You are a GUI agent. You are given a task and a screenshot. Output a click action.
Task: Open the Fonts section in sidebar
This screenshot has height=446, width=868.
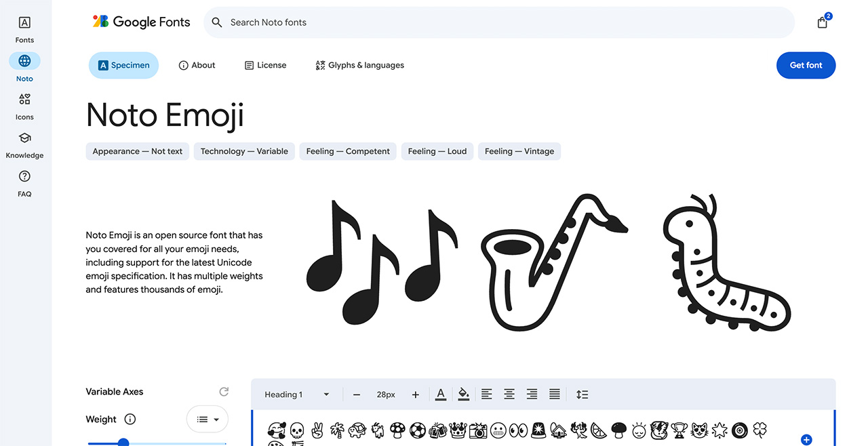(24, 29)
